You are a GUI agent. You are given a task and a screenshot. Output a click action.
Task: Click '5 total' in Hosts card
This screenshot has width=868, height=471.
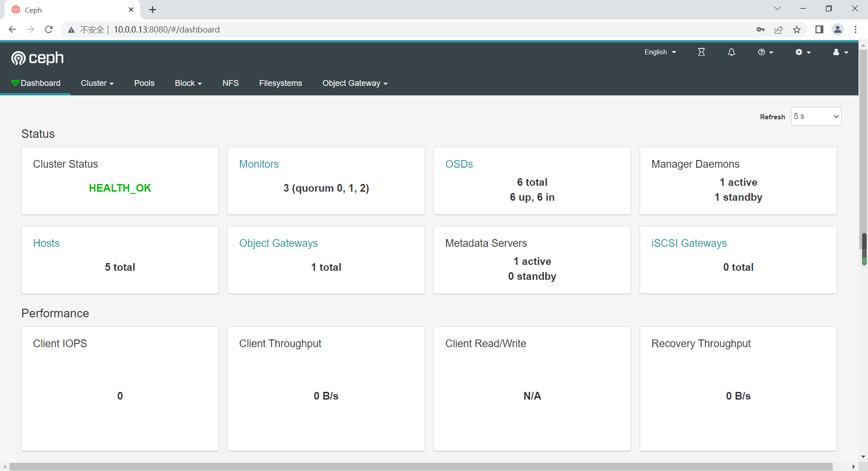(120, 267)
